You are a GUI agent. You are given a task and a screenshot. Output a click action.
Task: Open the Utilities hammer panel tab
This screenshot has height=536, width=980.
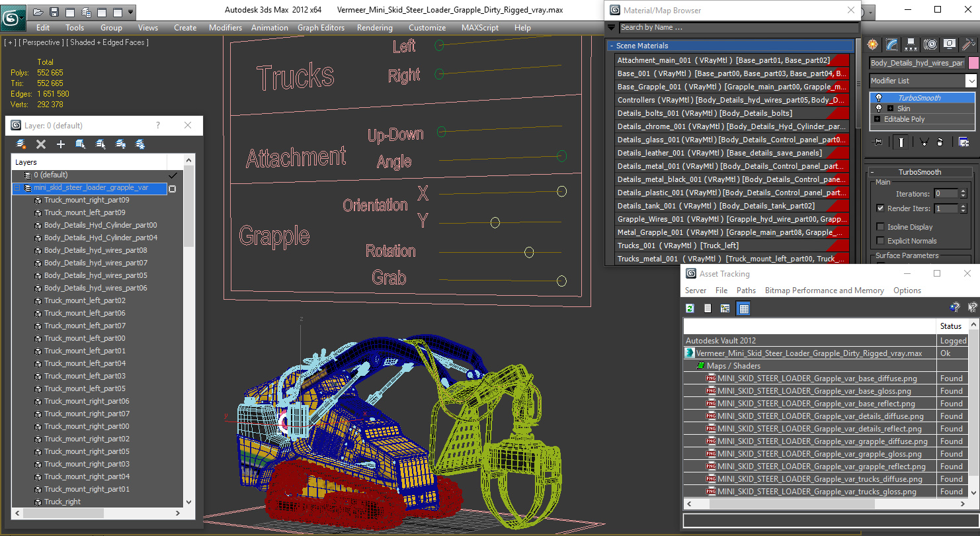[x=969, y=44]
